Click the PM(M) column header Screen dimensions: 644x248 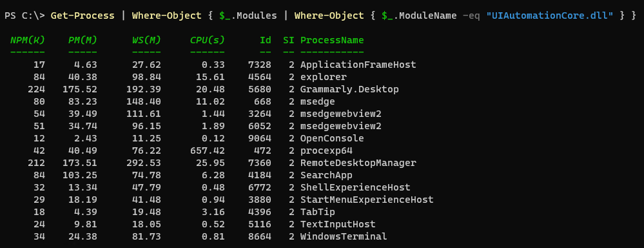pyautogui.click(x=83, y=40)
